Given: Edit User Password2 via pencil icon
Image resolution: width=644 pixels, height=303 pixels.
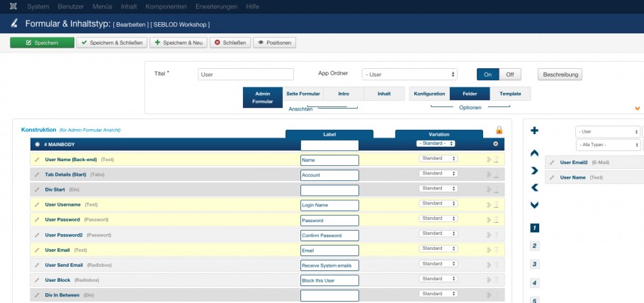Looking at the screenshot, I should 37,235.
